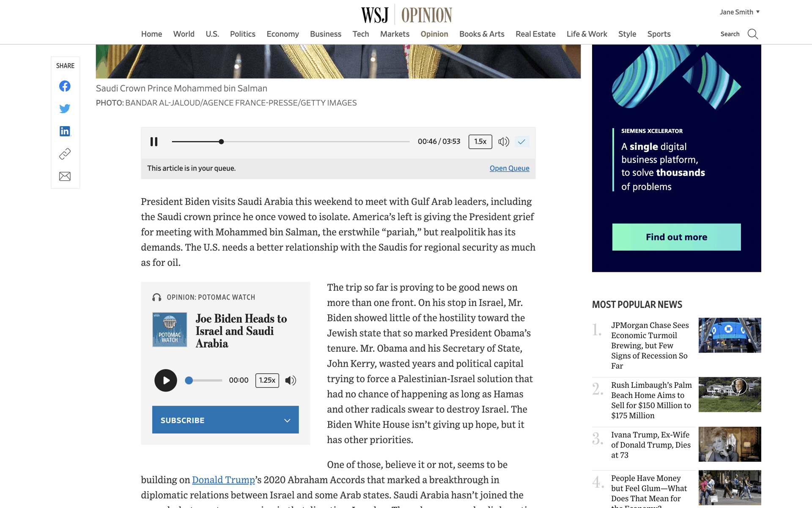Open Joe Biden Heads to Israel podcast title
The height and width of the screenshot is (508, 812).
point(241,331)
